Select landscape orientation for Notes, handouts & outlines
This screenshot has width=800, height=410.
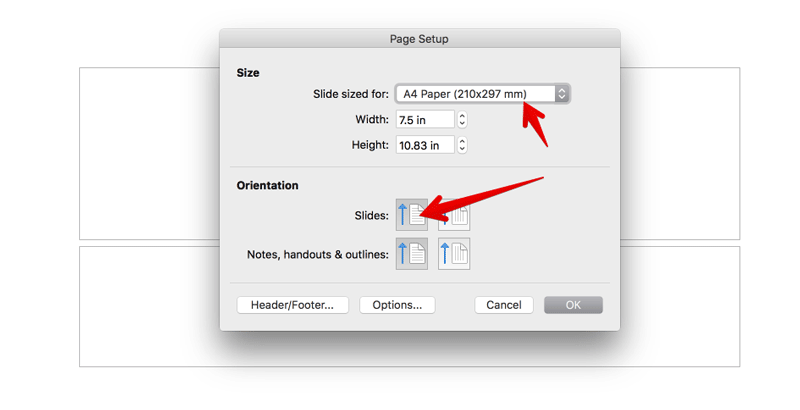coord(454,254)
